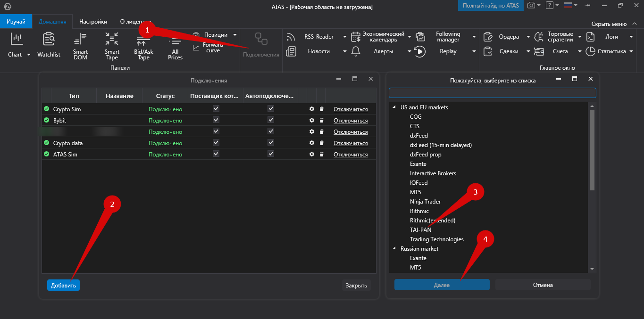Click Отключиться link for Bybit

(x=351, y=121)
